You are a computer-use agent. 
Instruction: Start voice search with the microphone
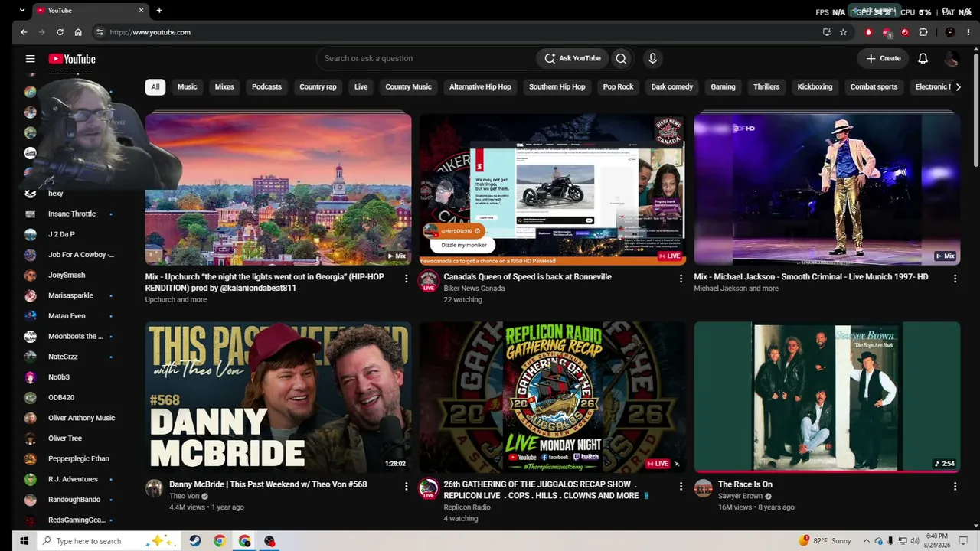[x=652, y=58]
